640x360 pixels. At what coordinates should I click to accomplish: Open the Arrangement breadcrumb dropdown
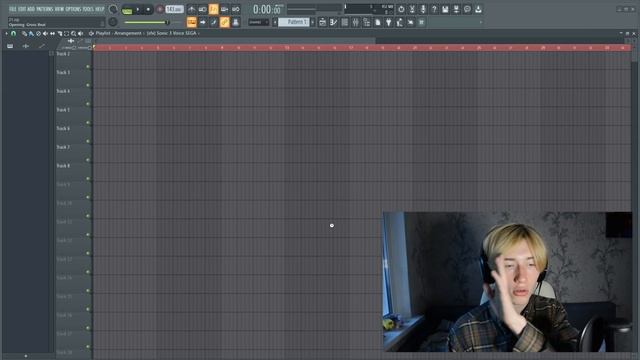(127, 33)
